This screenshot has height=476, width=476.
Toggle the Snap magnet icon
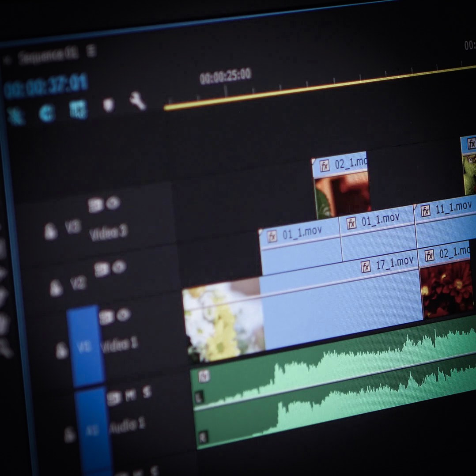point(46,113)
